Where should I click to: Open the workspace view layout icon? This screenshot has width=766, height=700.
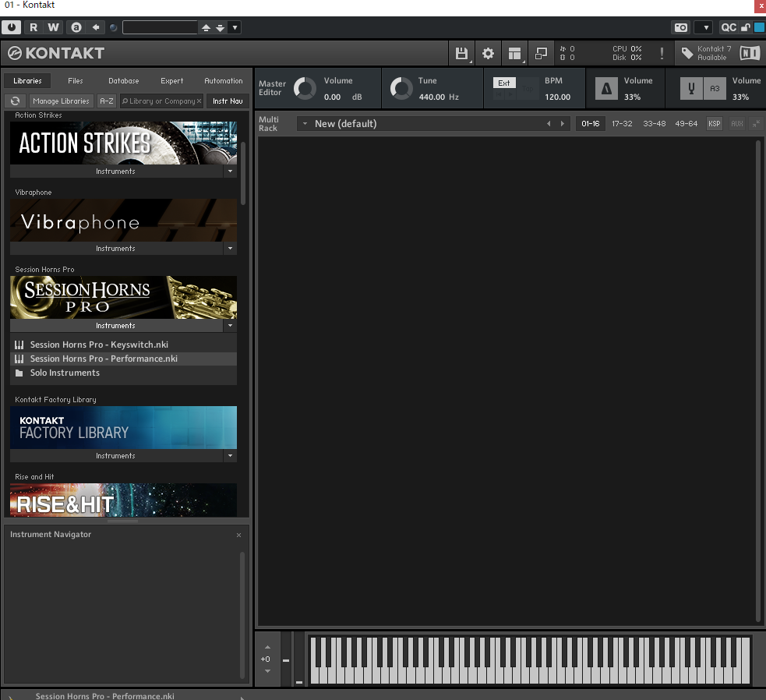(x=514, y=53)
